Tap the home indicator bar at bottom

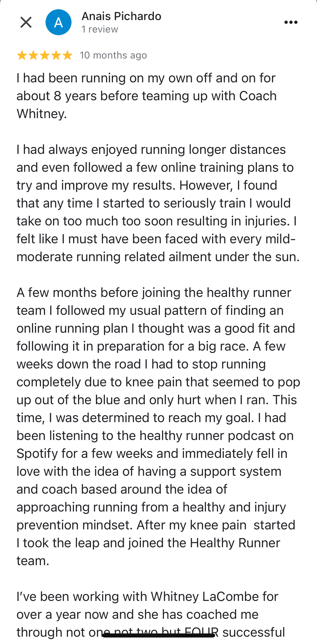[x=158, y=636]
